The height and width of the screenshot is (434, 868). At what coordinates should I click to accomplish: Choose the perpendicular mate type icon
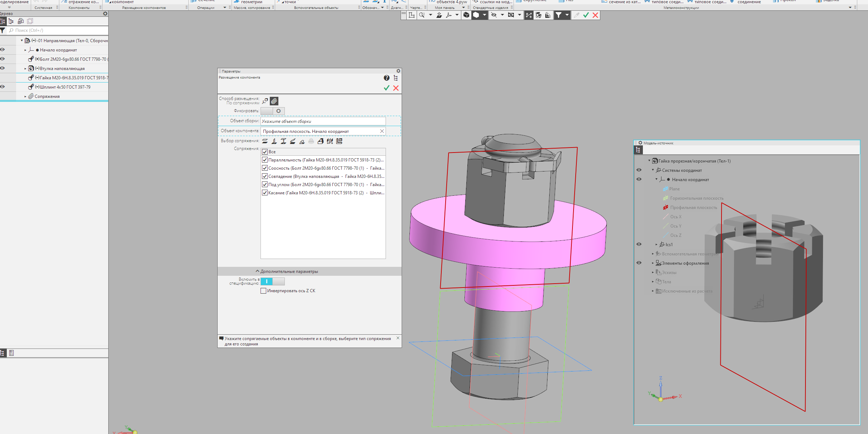[274, 141]
